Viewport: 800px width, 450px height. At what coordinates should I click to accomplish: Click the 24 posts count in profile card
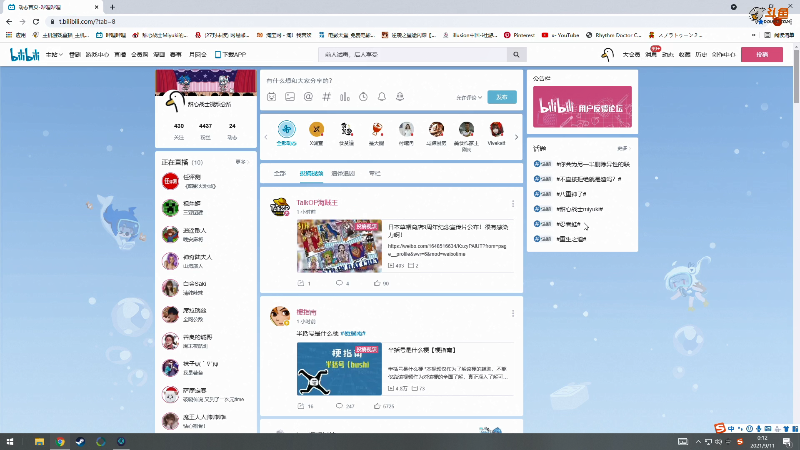(x=232, y=126)
